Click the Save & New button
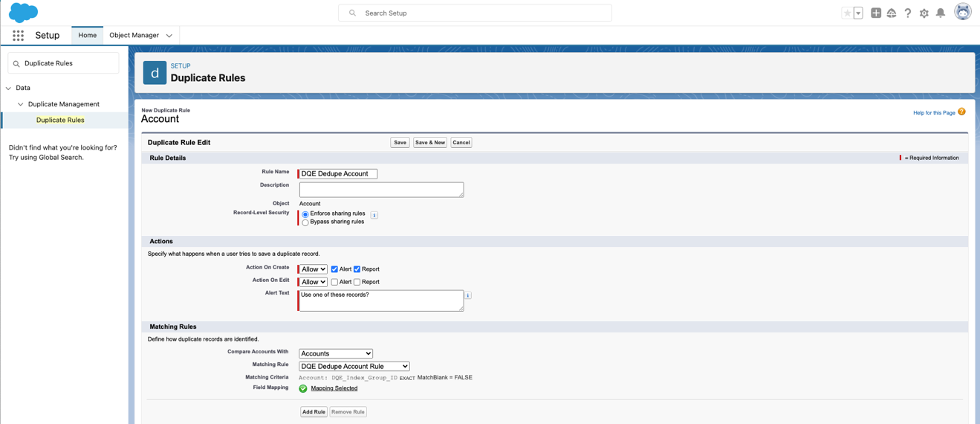The width and height of the screenshot is (980, 424). (x=430, y=142)
